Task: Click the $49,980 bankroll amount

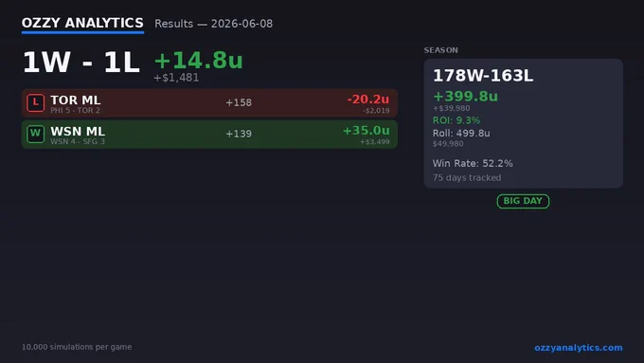Action: click(448, 144)
